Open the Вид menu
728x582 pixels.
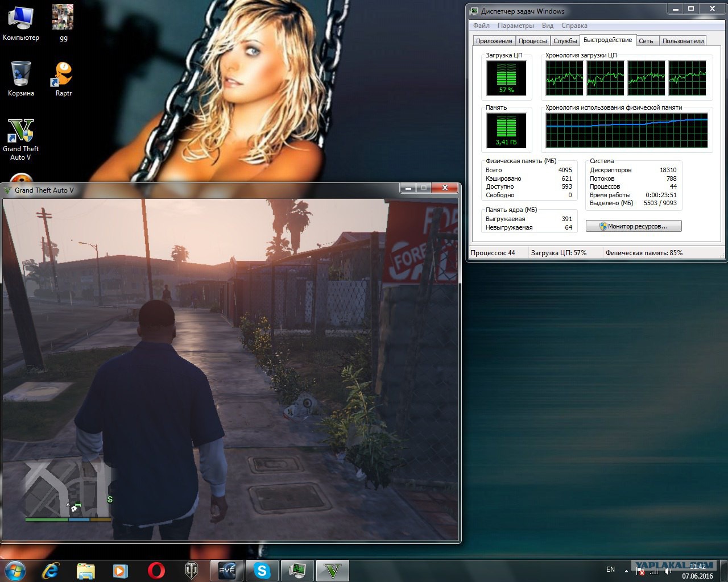pyautogui.click(x=547, y=26)
